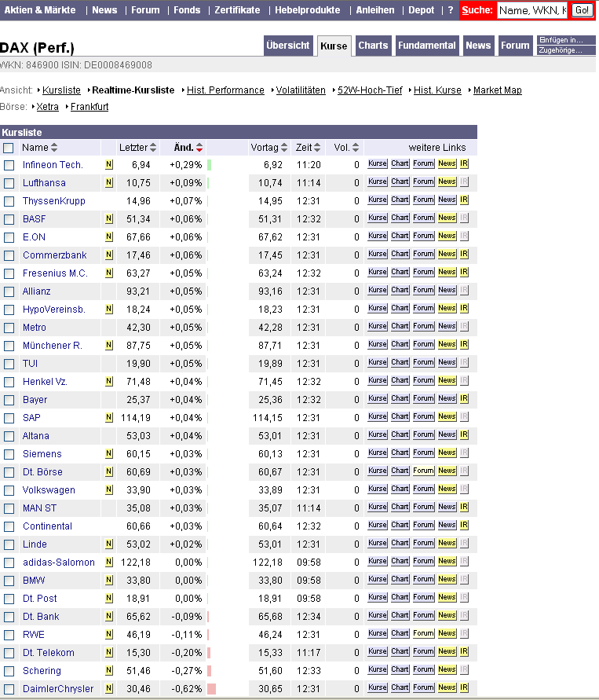599x700 pixels.
Task: Open the Volatilitäten view link
Action: point(301,90)
